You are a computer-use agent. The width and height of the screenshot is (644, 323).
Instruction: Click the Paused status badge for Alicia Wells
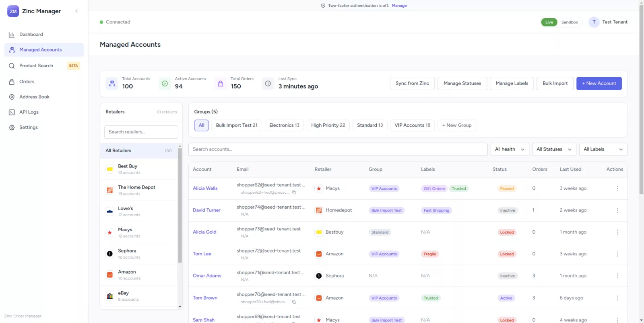pos(506,188)
